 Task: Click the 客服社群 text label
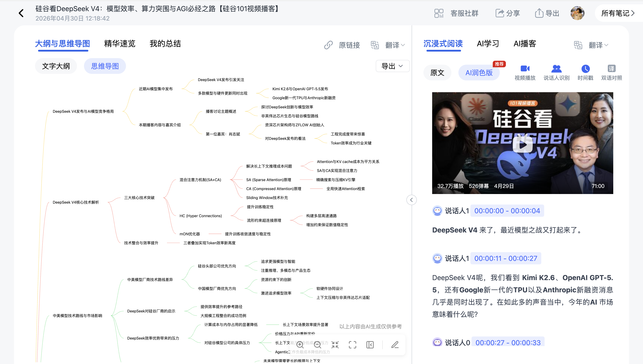coord(464,13)
